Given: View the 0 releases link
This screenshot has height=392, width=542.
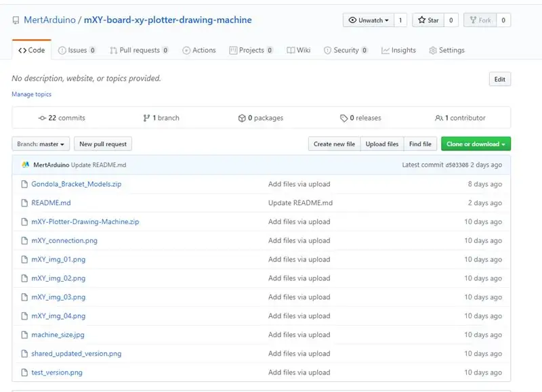Looking at the screenshot, I should click(360, 118).
